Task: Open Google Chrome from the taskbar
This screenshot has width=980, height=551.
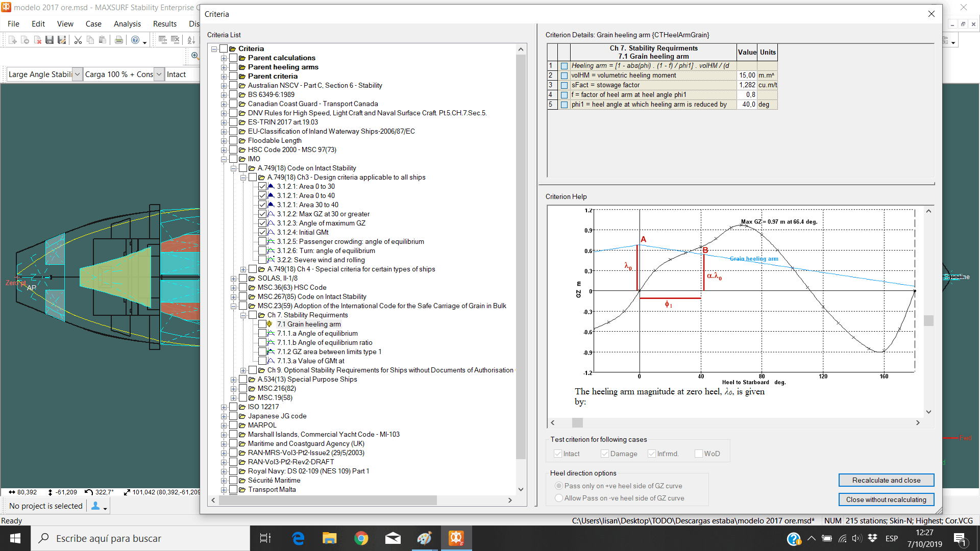Action: 361,538
